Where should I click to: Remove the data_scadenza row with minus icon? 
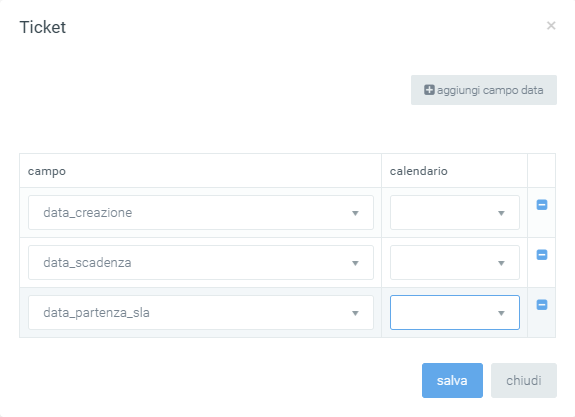pos(542,255)
